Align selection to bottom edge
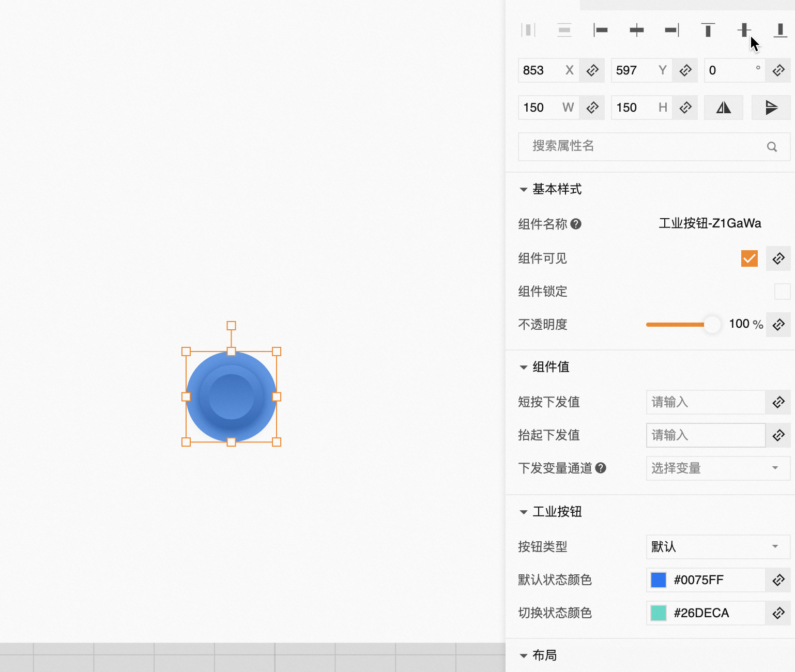Viewport: 795px width, 672px height. point(780,30)
